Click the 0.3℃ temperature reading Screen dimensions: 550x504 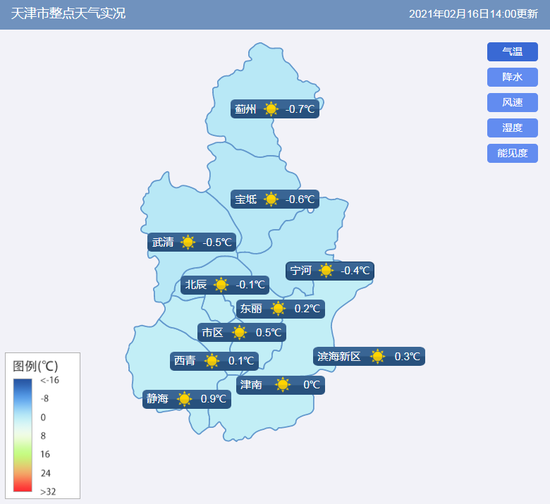coord(407,356)
